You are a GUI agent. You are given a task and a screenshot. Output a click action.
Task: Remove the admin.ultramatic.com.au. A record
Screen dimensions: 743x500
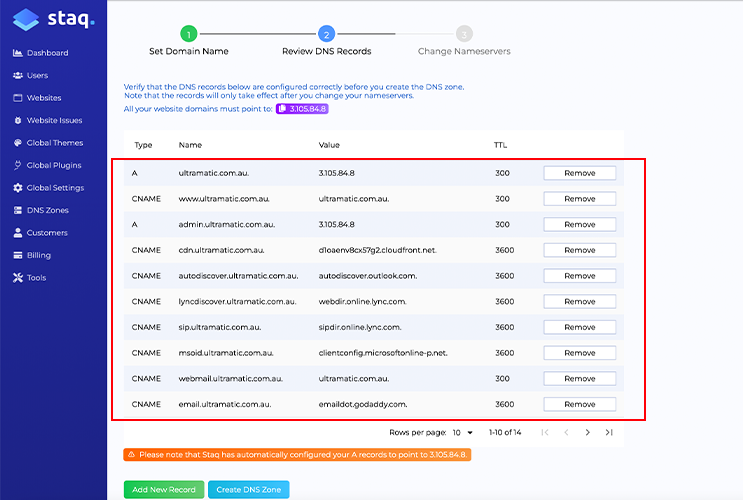point(580,224)
